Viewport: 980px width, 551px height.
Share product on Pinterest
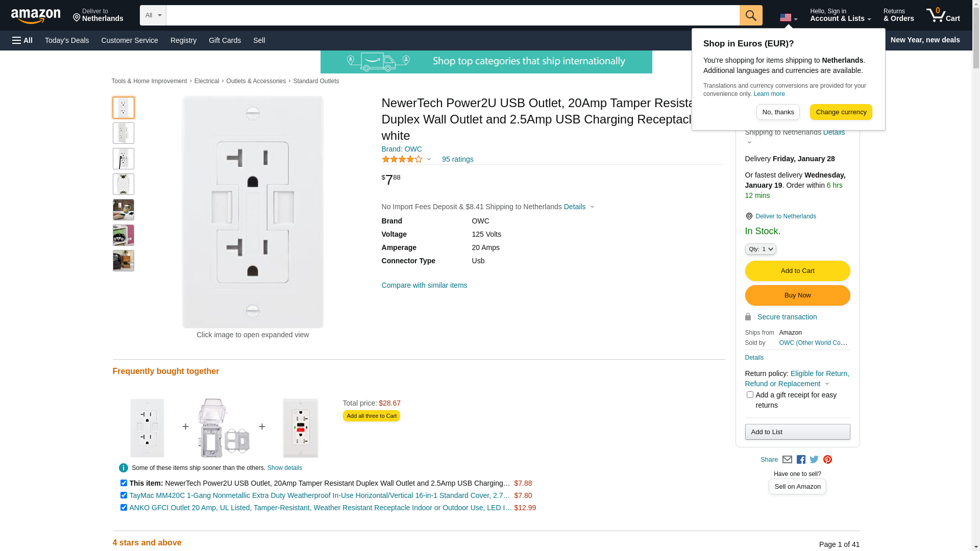coord(827,460)
